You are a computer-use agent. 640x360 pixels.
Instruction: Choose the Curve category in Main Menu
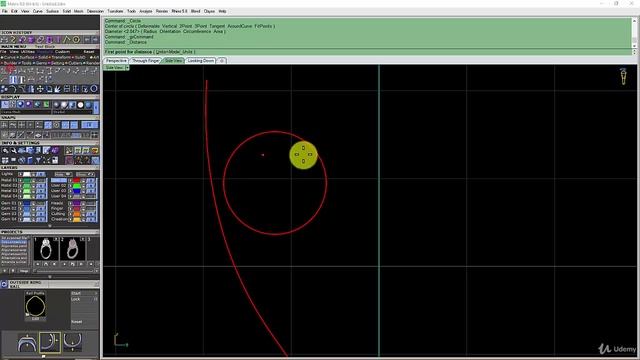[x=9, y=58]
